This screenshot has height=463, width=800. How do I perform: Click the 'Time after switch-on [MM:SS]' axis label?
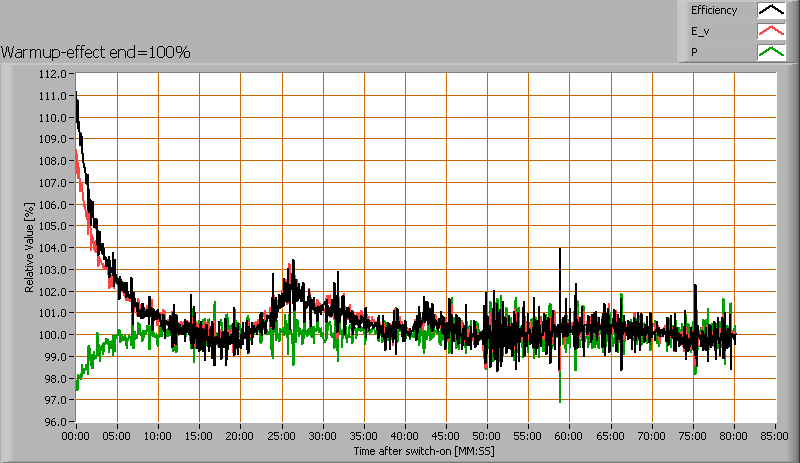pyautogui.click(x=424, y=451)
